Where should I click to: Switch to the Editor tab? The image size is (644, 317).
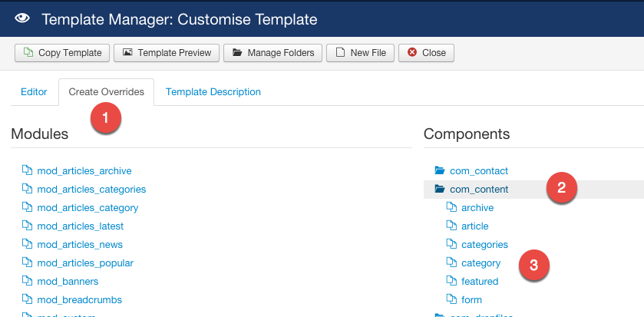(34, 92)
